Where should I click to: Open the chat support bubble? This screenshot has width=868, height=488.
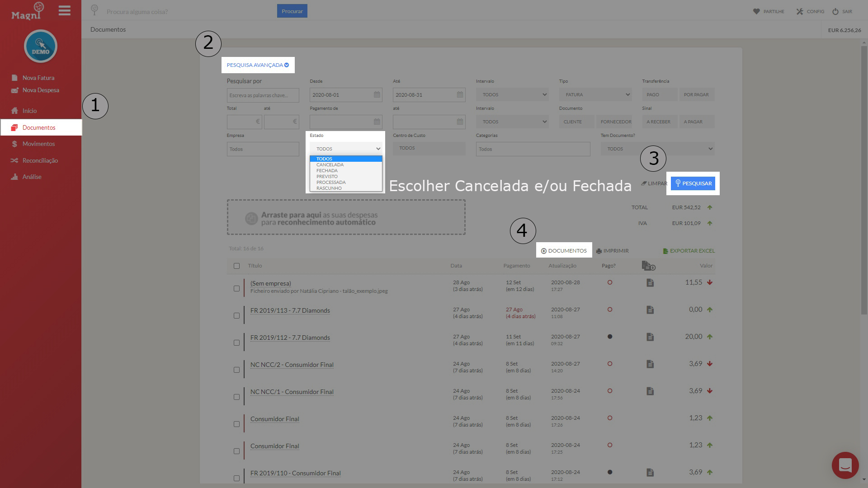click(845, 465)
